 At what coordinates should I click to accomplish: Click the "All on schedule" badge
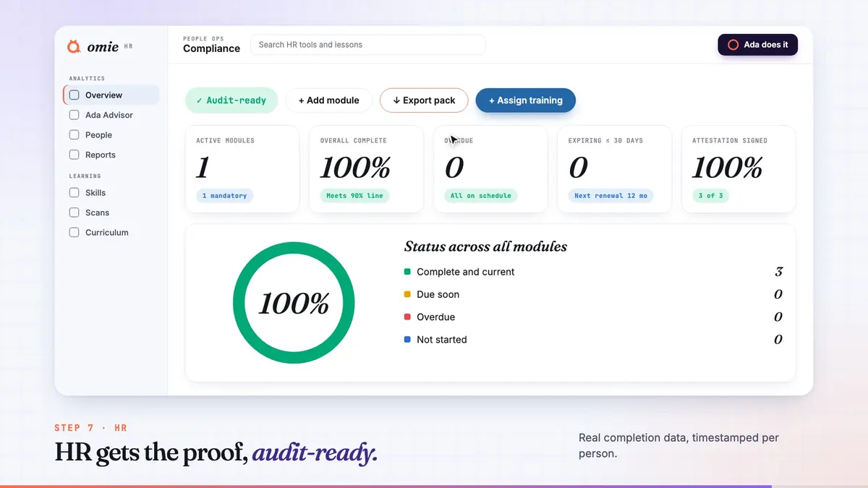481,196
